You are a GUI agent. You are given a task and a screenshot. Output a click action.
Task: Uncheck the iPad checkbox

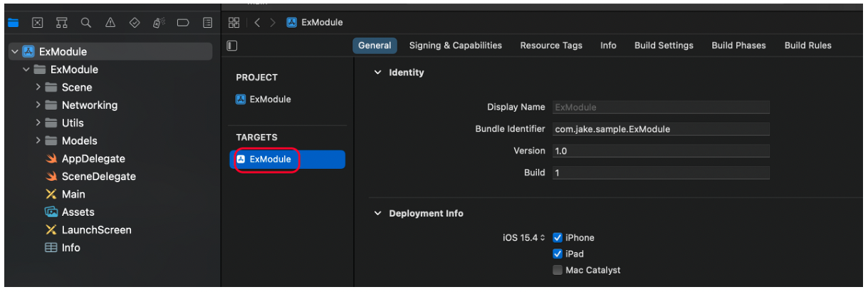point(558,254)
